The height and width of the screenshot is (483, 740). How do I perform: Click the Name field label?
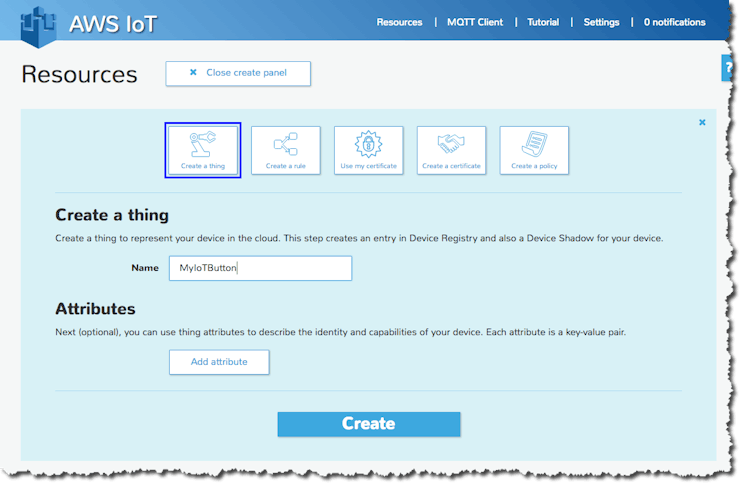tap(145, 268)
